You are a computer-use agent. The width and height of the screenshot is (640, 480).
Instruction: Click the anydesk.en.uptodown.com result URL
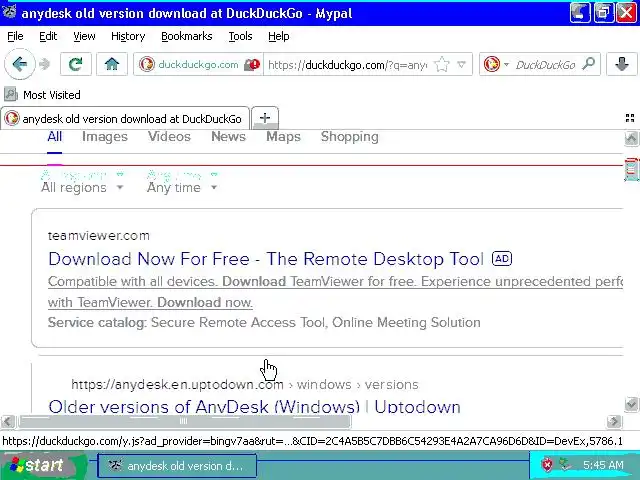point(245,384)
